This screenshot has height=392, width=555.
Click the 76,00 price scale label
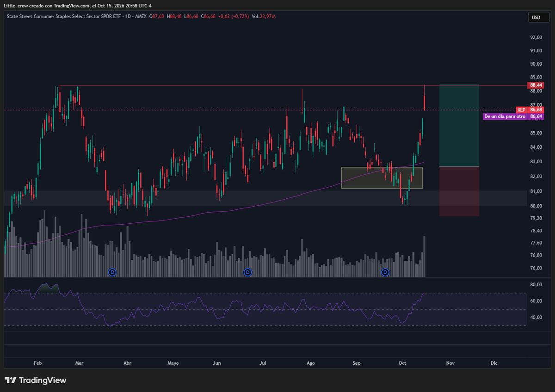point(536,268)
